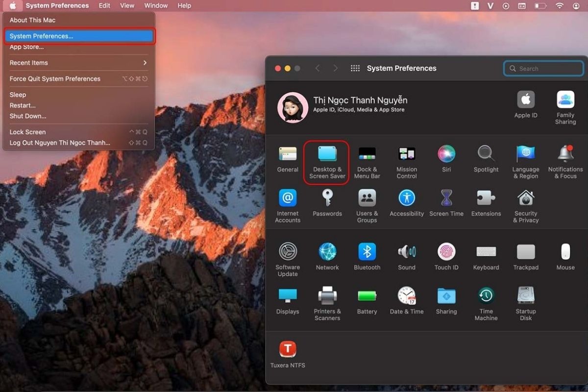
Task: Open Time Machine preferences
Action: (486, 304)
